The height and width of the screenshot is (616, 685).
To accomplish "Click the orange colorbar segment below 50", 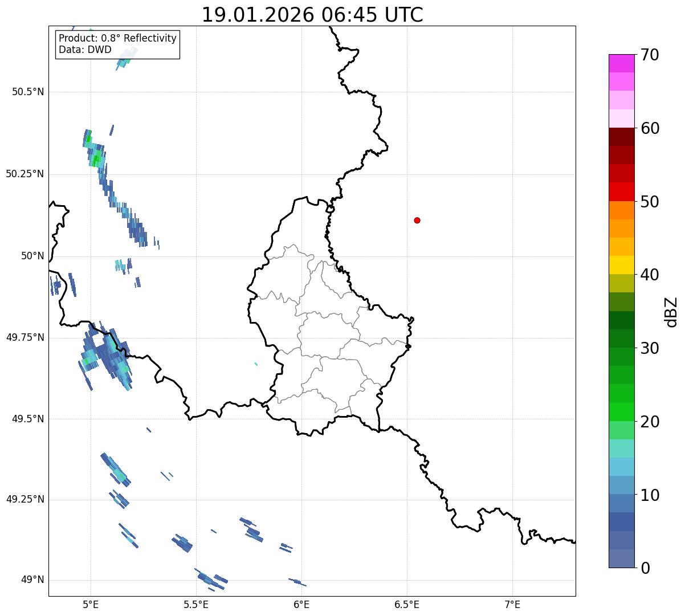I will (x=621, y=210).
